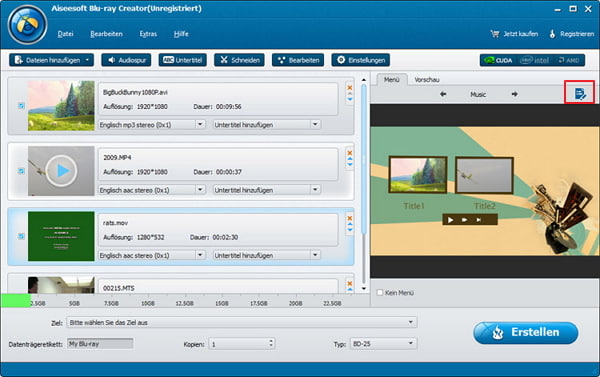
Task: Switch to the Menü tab
Action: pyautogui.click(x=391, y=79)
